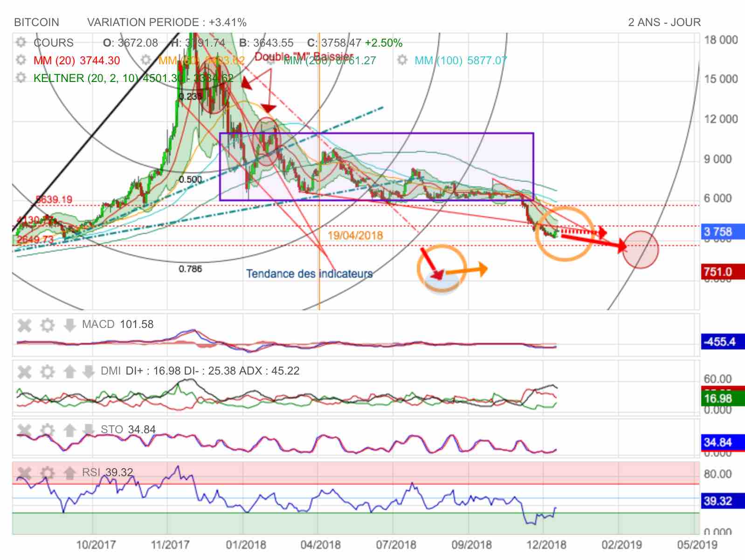Click the 07/2018 date axis label
Image resolution: width=745 pixels, height=560 pixels.
click(x=396, y=545)
